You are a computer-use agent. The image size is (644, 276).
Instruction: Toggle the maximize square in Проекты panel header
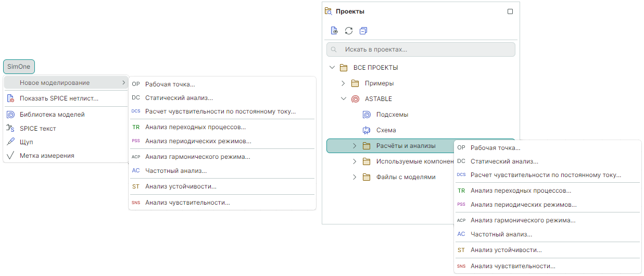tap(510, 11)
